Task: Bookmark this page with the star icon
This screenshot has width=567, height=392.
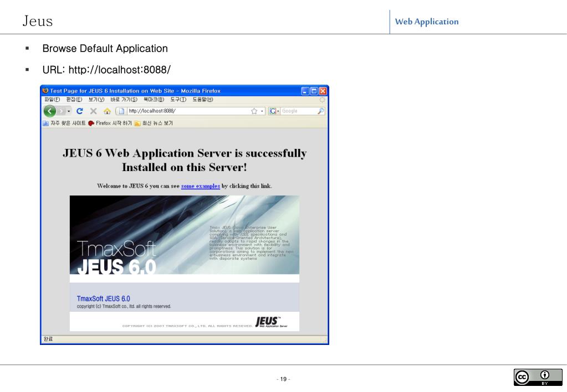Action: coord(254,111)
